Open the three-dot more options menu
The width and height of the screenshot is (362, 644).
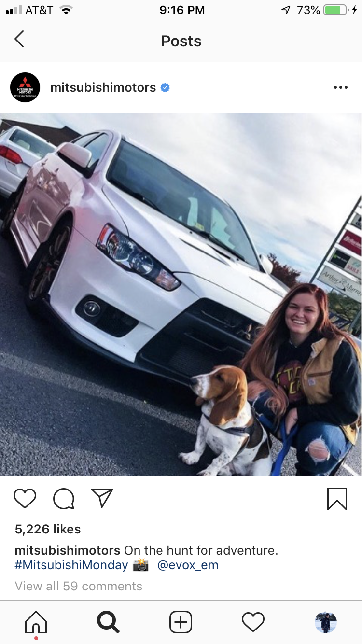coord(340,87)
